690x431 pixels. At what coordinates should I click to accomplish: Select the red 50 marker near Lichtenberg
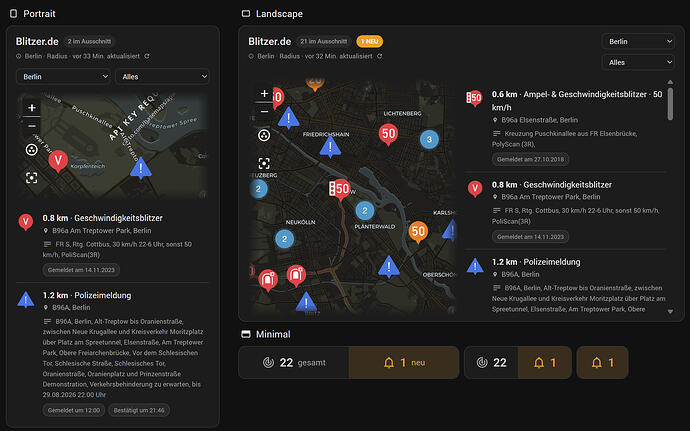tap(388, 134)
